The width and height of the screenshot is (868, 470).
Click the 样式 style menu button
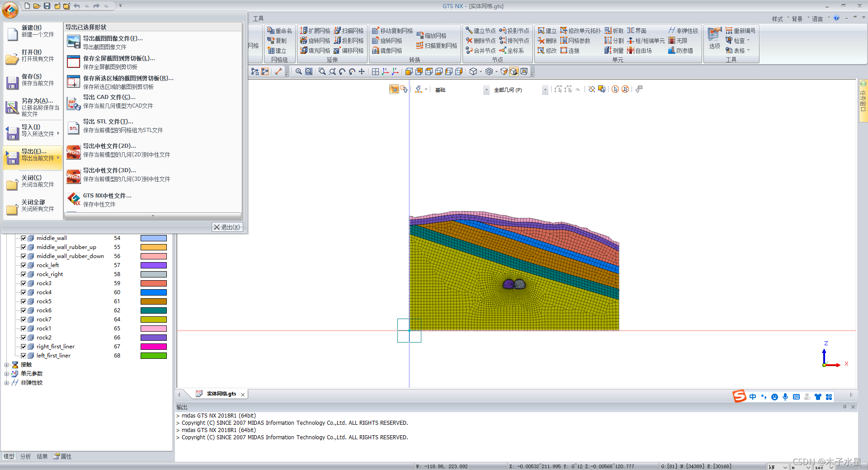coord(780,19)
